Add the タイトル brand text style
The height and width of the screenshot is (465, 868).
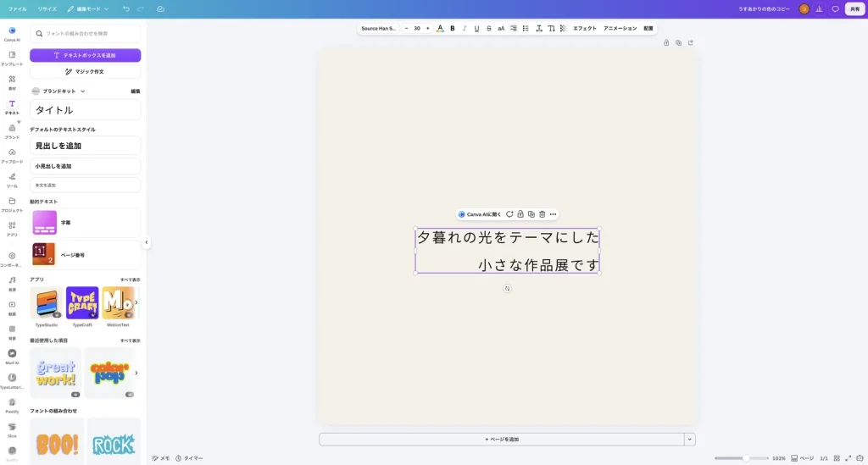86,110
